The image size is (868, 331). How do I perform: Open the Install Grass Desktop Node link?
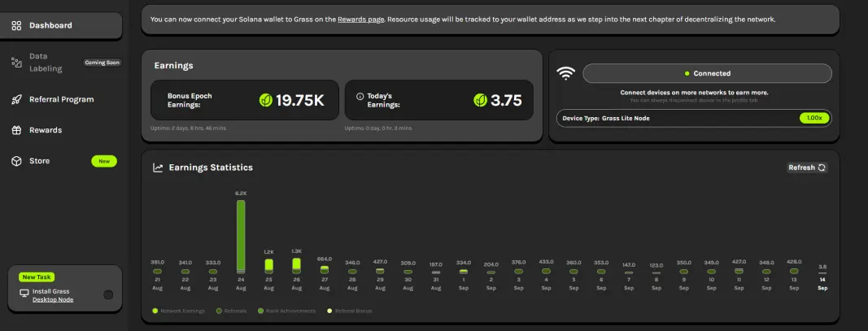click(x=53, y=300)
